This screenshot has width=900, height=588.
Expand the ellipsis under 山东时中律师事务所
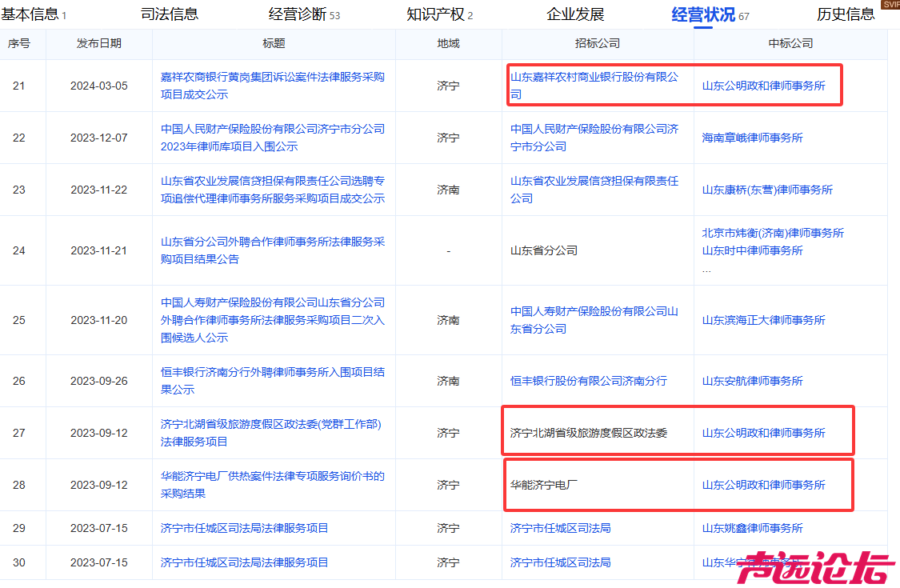click(706, 270)
